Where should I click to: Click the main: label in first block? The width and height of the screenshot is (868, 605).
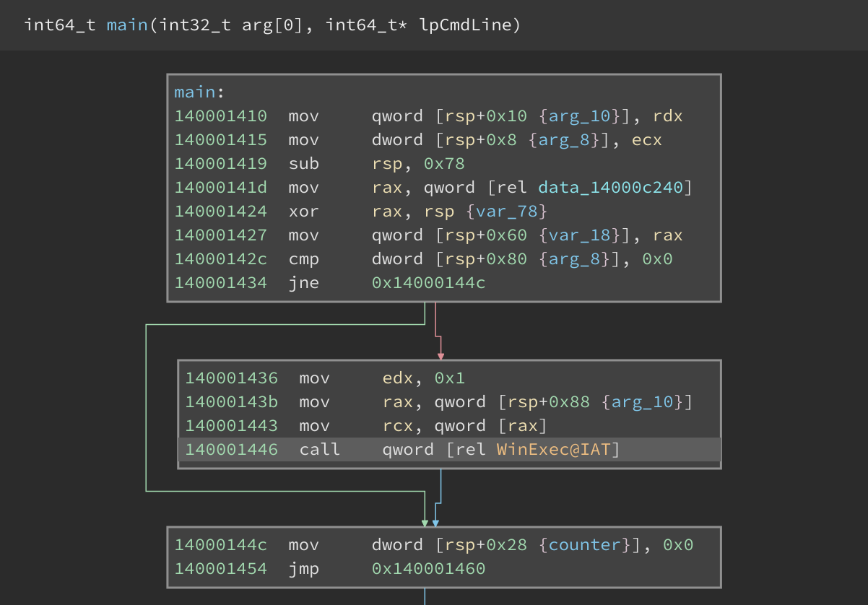point(199,92)
